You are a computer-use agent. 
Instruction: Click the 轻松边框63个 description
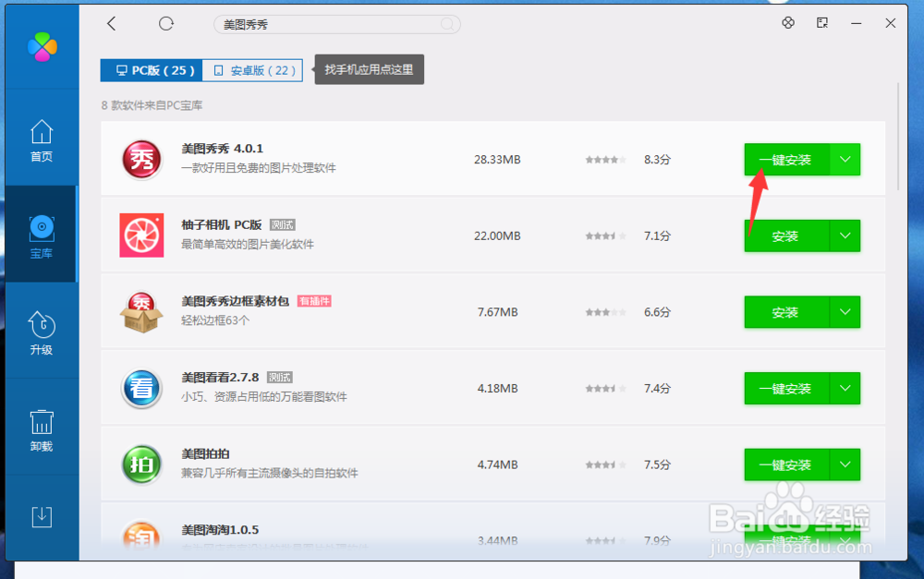pyautogui.click(x=215, y=320)
